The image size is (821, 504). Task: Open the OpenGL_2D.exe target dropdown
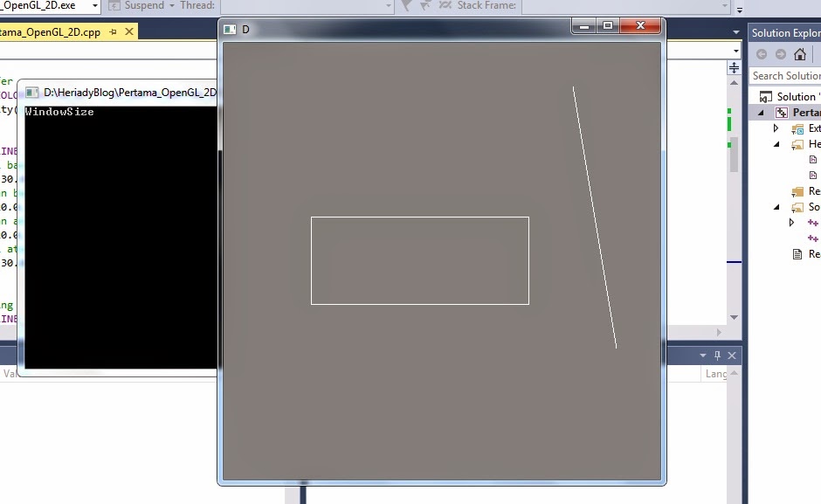click(95, 5)
